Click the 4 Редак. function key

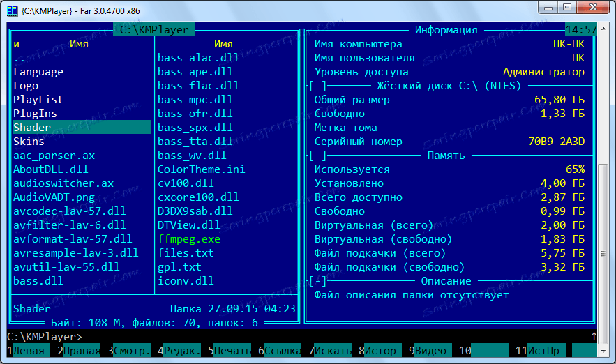[x=179, y=350]
